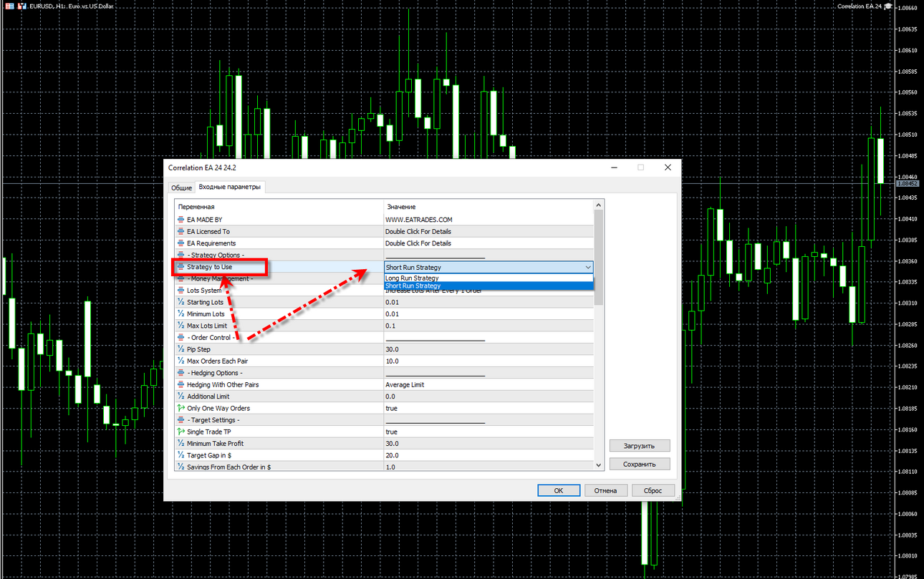Screen dimensions: 924x579
Task: Choose Long Run Strategy from the list
Action: click(x=489, y=278)
